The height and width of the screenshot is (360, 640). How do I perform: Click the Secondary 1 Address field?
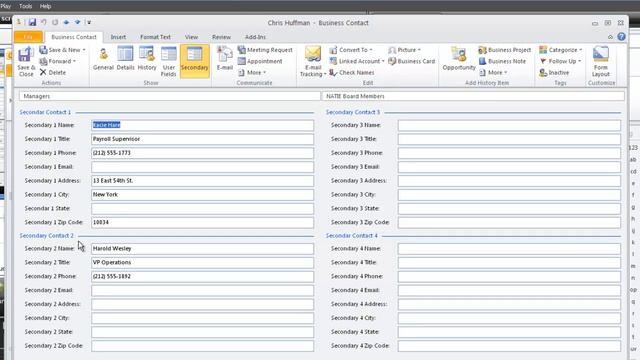202,180
